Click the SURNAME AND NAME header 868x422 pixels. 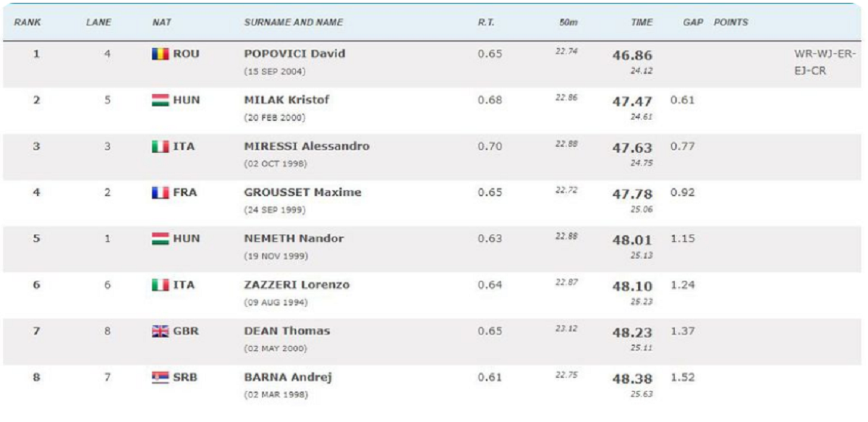[x=294, y=22]
